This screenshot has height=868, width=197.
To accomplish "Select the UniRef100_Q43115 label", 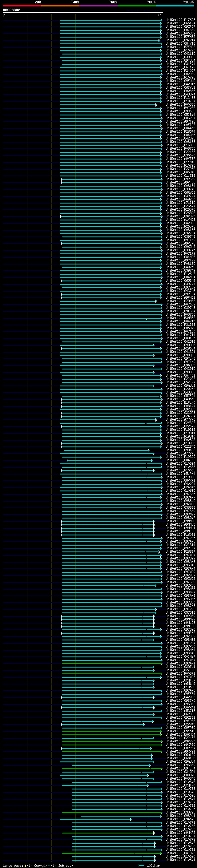I will tap(180, 54).
